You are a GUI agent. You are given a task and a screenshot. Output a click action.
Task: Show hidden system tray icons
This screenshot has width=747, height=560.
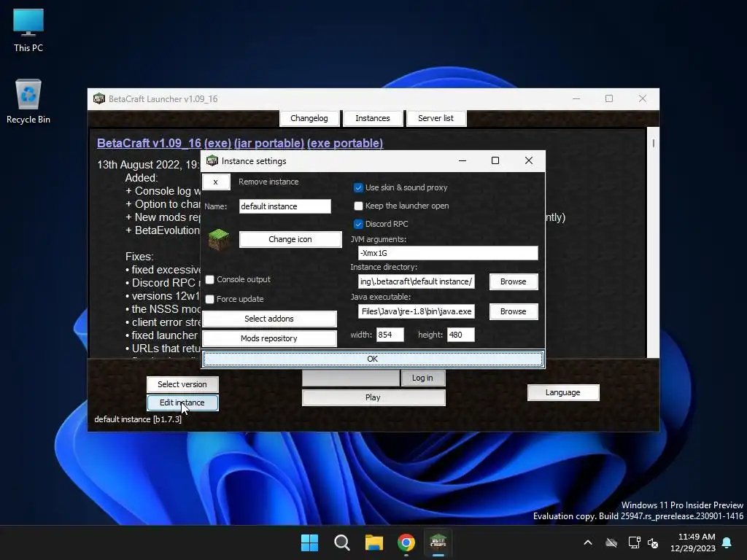click(x=588, y=542)
